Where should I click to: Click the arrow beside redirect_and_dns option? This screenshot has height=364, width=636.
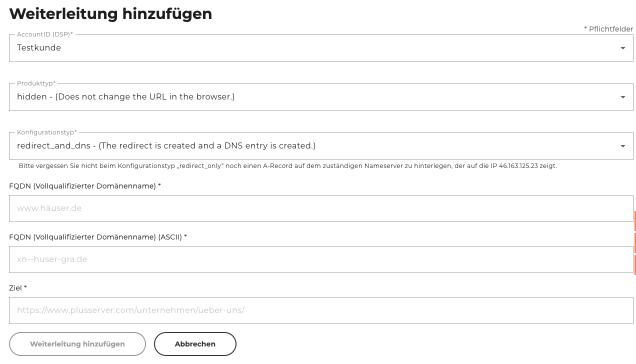622,146
